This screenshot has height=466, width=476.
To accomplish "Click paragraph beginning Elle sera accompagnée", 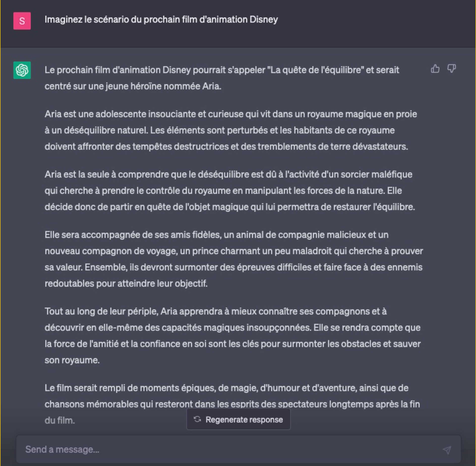I will (234, 259).
